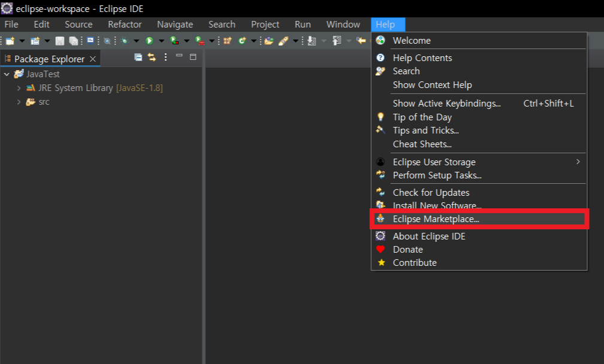
Task: Open the Window menu
Action: point(343,25)
